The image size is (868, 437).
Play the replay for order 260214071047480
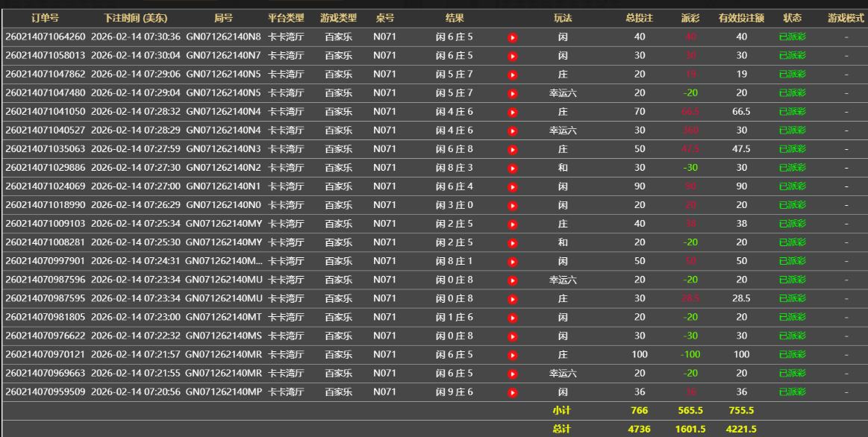point(512,93)
